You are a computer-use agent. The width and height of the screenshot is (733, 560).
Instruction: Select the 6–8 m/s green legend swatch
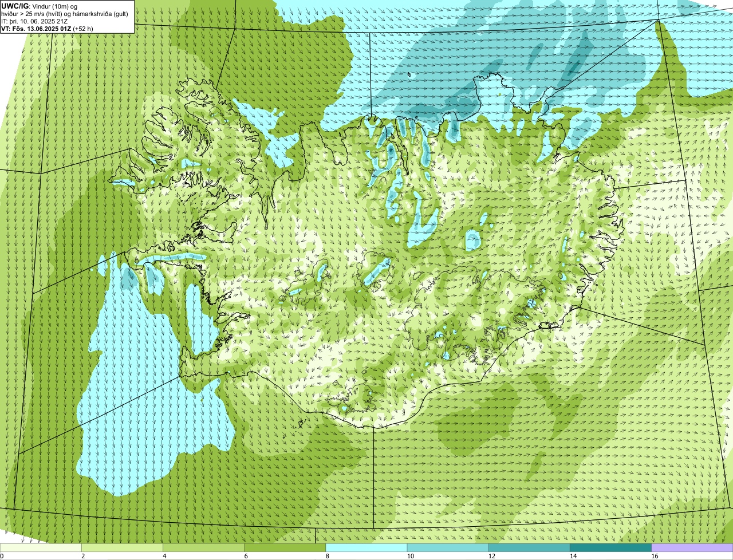point(285,547)
